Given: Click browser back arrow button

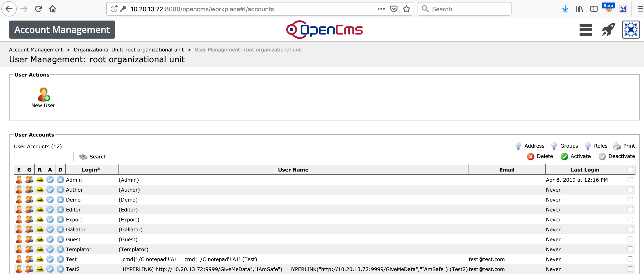Looking at the screenshot, I should point(9,9).
